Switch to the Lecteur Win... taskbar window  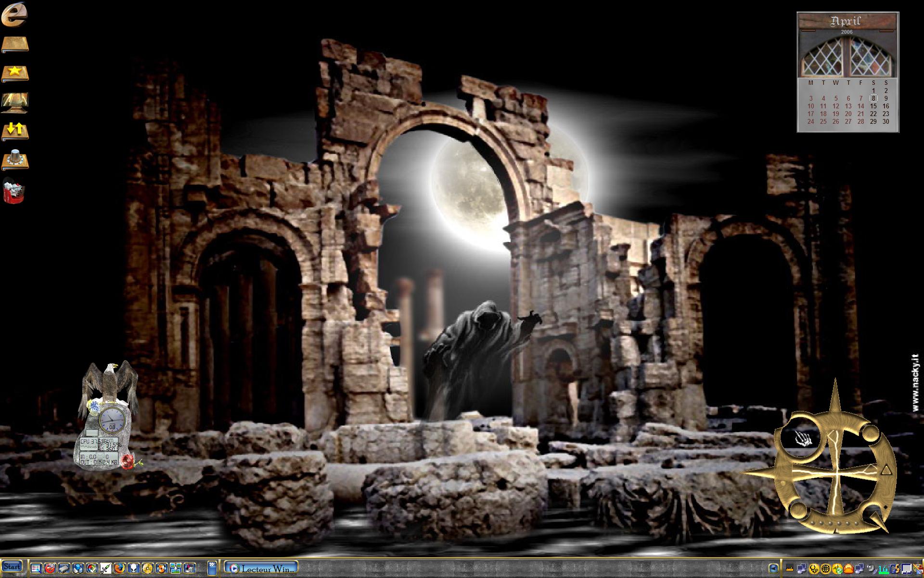(261, 568)
